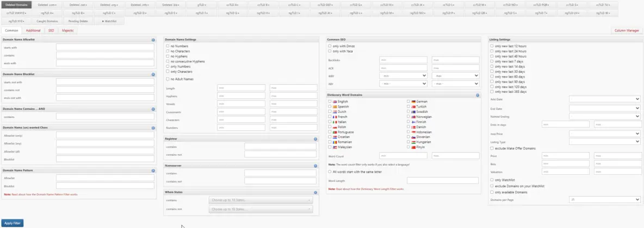Read about Domain Name Pattern Filter link

click(x=45, y=194)
